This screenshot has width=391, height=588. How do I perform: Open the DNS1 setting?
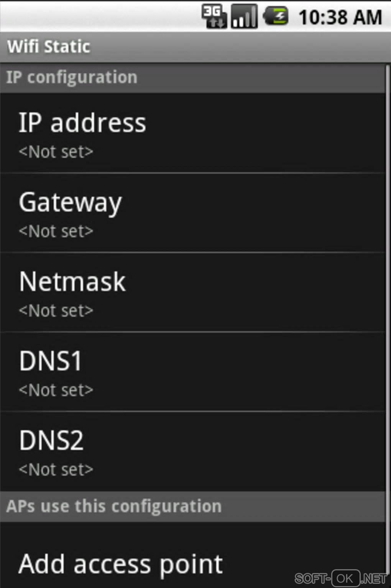[x=192, y=372]
